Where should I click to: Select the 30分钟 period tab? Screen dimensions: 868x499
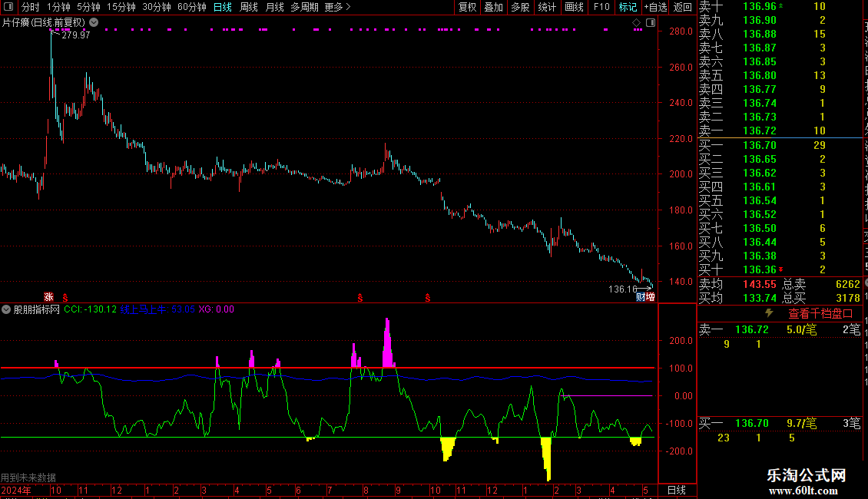coord(157,7)
